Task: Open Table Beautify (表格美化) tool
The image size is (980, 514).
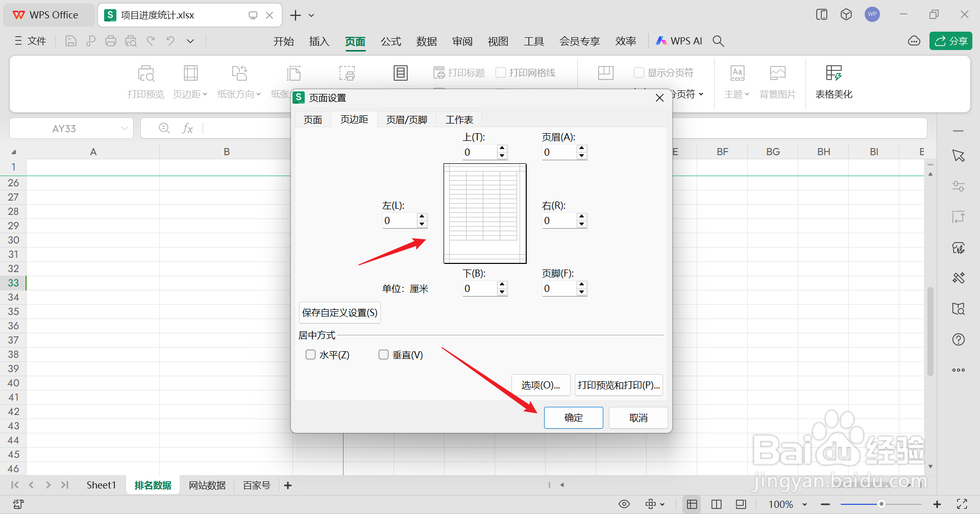Action: [x=834, y=82]
